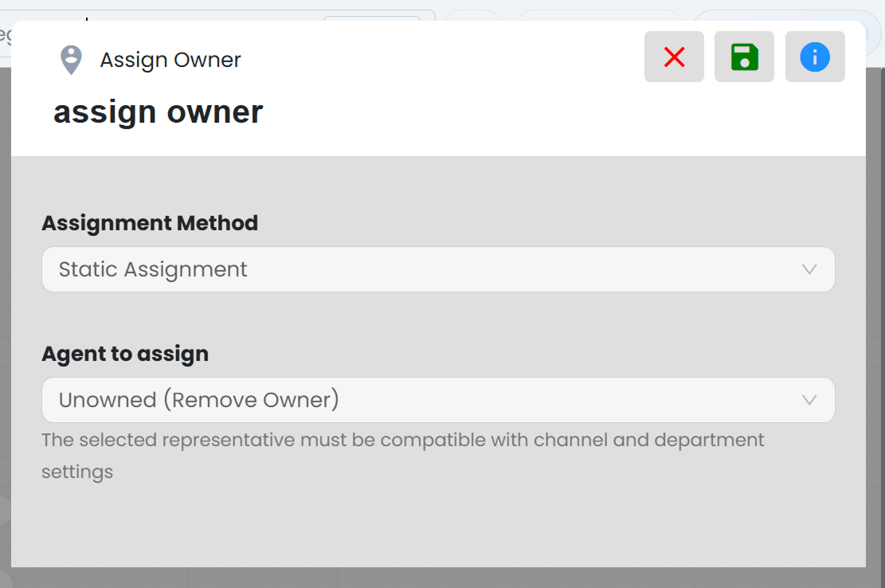Click the gray button box around info icon
The width and height of the screenshot is (885, 588).
click(814, 57)
